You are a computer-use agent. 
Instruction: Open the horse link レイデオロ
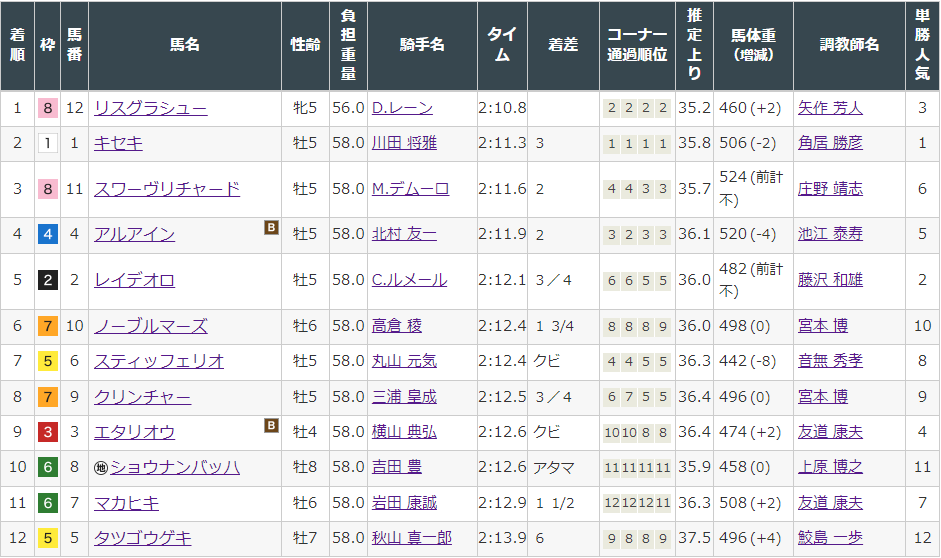(x=134, y=280)
